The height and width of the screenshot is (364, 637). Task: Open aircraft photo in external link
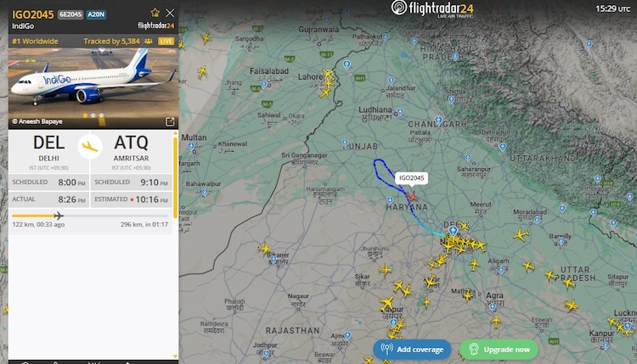170,121
